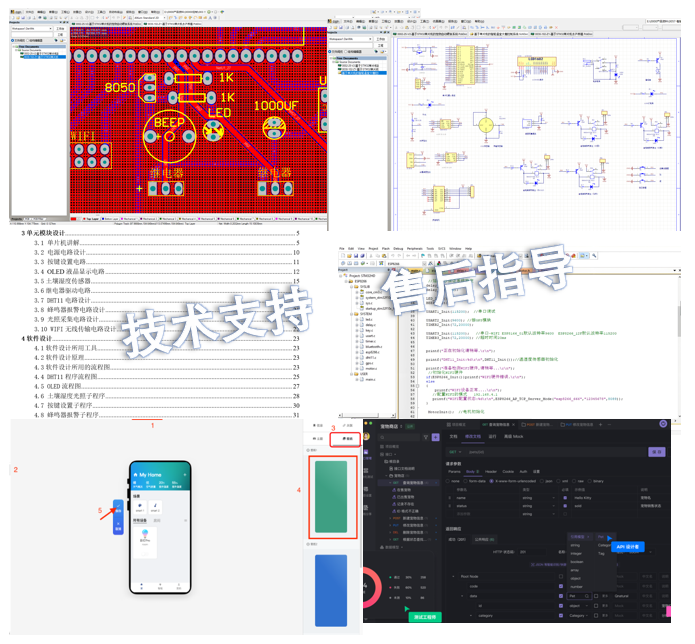Select the Cookie tab in request parameters
Screen dimensions: 695x644
tap(508, 472)
